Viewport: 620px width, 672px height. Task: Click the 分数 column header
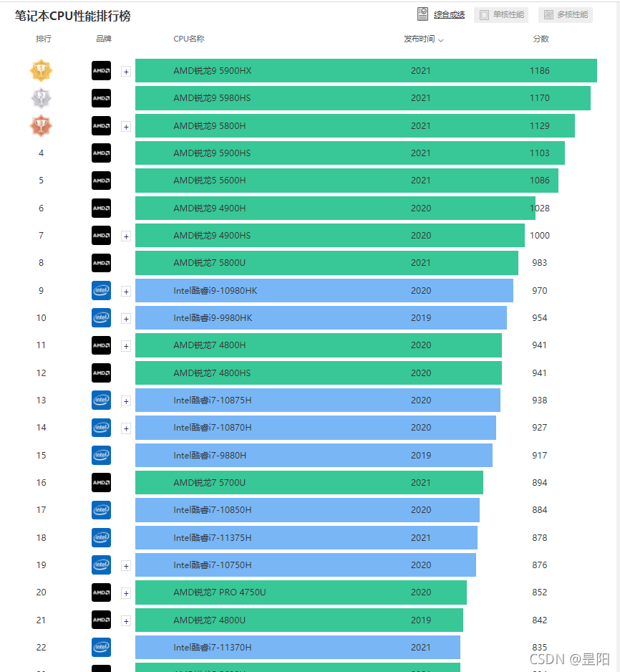point(541,39)
